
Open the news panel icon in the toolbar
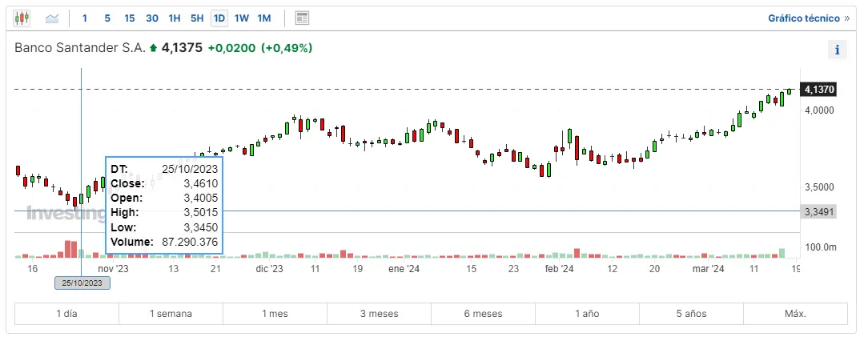tap(302, 18)
